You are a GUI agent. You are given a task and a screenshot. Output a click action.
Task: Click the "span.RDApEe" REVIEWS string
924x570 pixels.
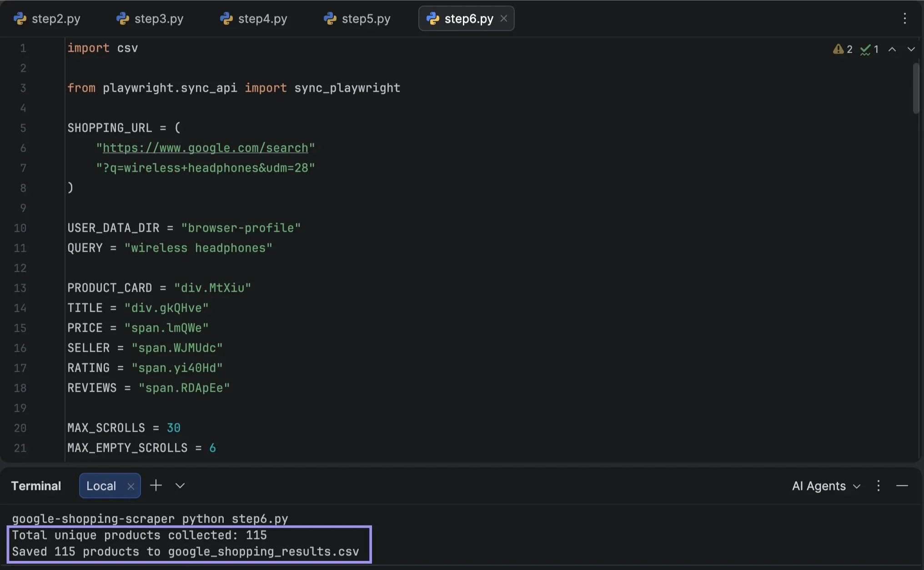click(x=184, y=388)
